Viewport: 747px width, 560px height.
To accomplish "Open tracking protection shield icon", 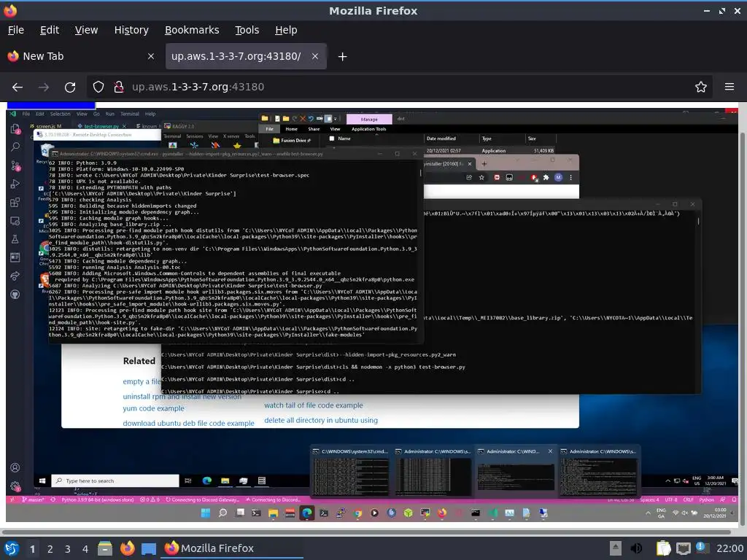I will pos(98,87).
